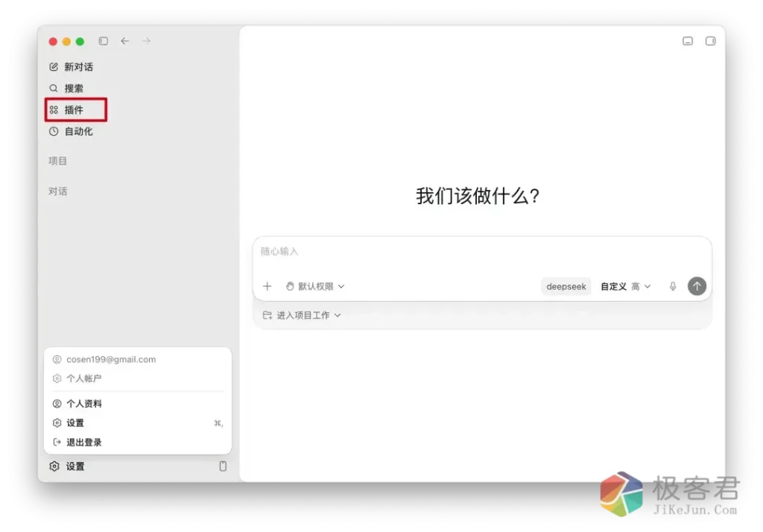The width and height of the screenshot is (763, 532).
Task: Click the bottom 设置 gear button
Action: (x=67, y=466)
